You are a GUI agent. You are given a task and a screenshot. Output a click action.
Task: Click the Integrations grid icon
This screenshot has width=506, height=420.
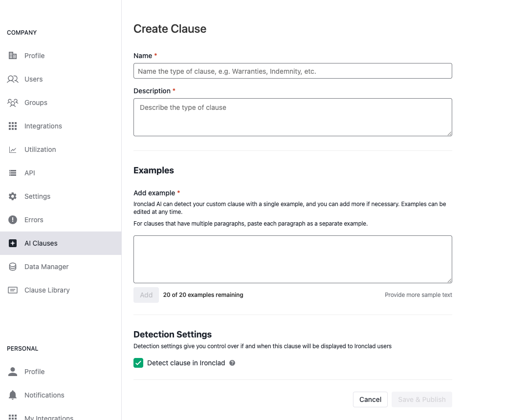[x=13, y=126]
